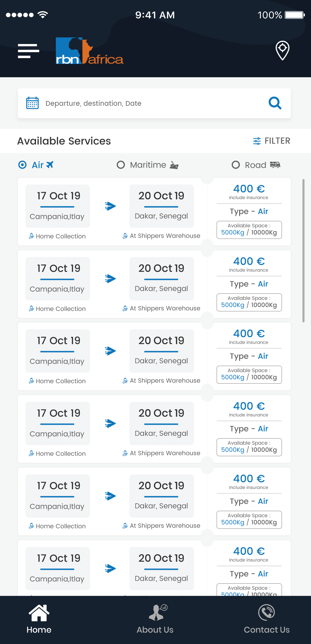Viewport: 311px width, 644px height.
Task: Open the hamburger menu
Action: [28, 51]
